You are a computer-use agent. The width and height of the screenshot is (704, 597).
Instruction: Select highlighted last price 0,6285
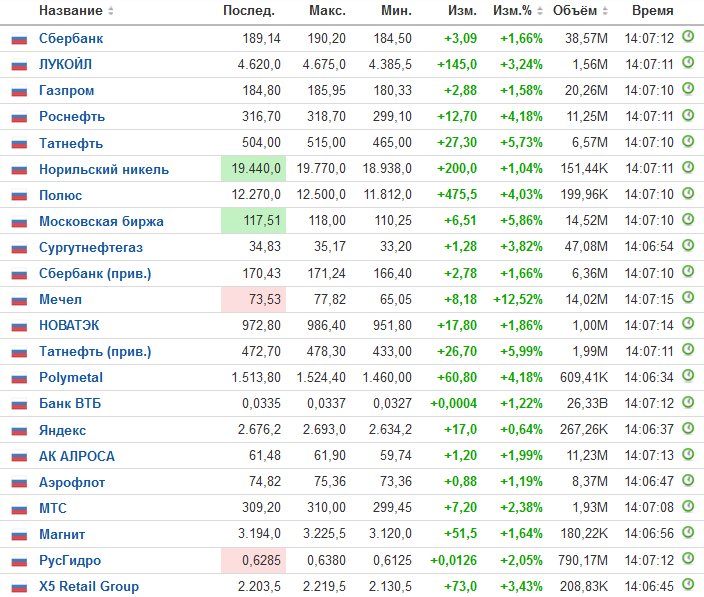[254, 560]
